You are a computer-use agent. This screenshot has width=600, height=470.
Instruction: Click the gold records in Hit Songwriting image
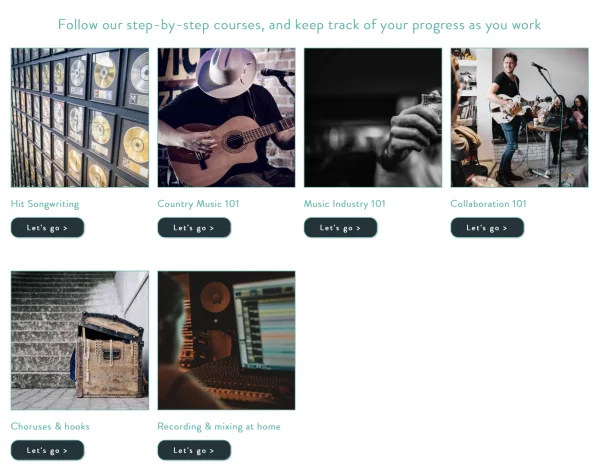click(80, 118)
